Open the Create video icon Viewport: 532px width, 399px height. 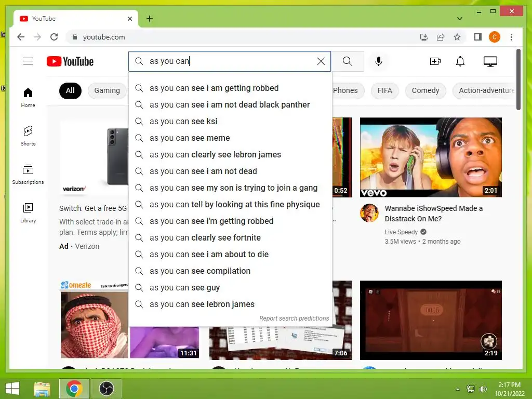coord(435,61)
